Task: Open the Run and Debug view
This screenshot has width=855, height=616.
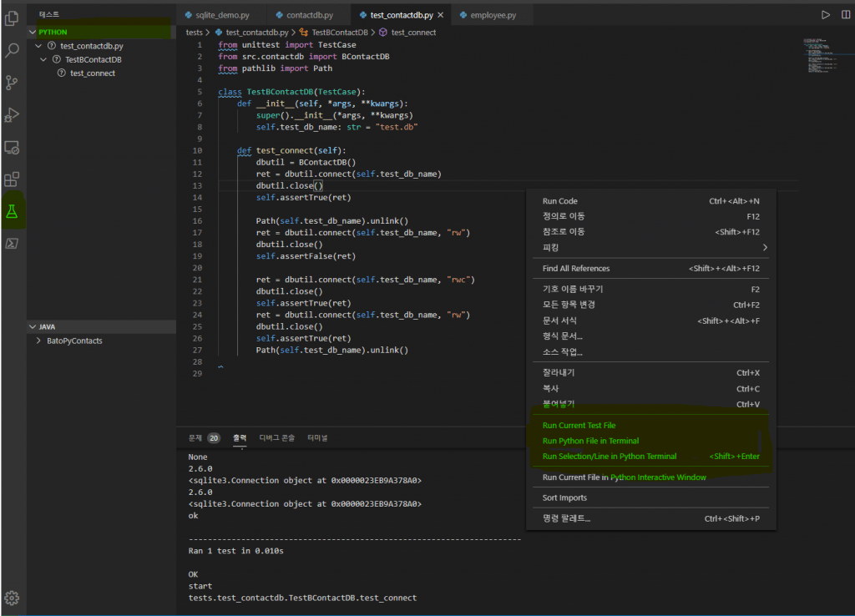Action: click(x=13, y=114)
